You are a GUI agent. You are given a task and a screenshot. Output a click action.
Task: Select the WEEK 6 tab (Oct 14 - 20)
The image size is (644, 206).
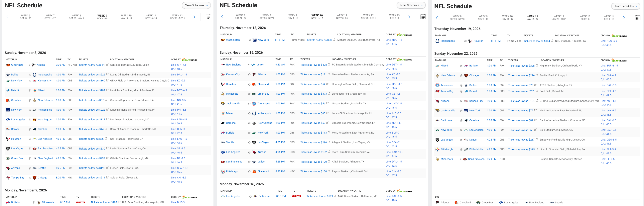click(x=26, y=17)
